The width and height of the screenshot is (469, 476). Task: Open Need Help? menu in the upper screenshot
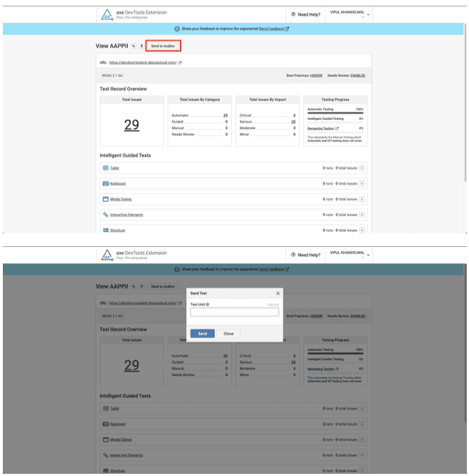(306, 14)
